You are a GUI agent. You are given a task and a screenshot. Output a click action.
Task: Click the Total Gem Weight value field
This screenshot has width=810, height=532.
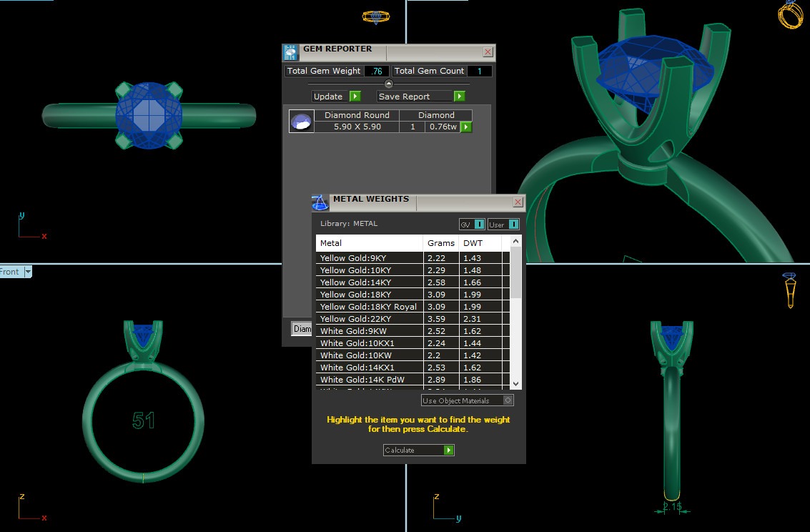click(x=376, y=72)
